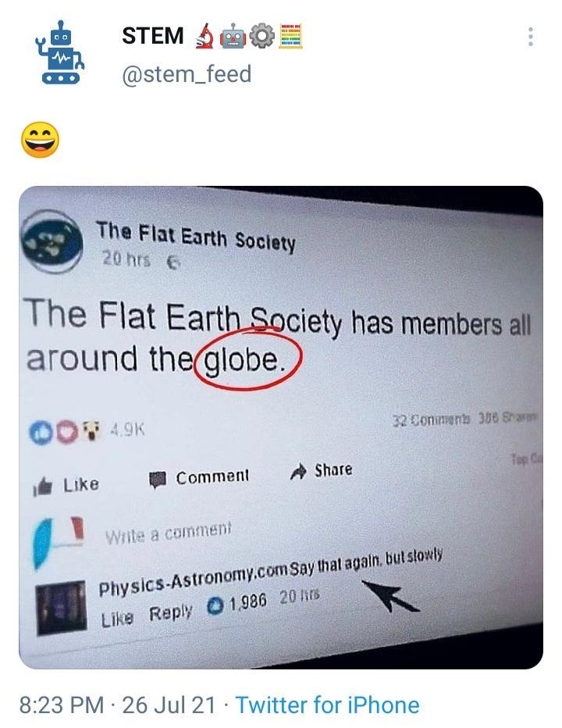Click the Like button under the post
Image resolution: width=562 pixels, height=728 pixels.
click(x=66, y=485)
